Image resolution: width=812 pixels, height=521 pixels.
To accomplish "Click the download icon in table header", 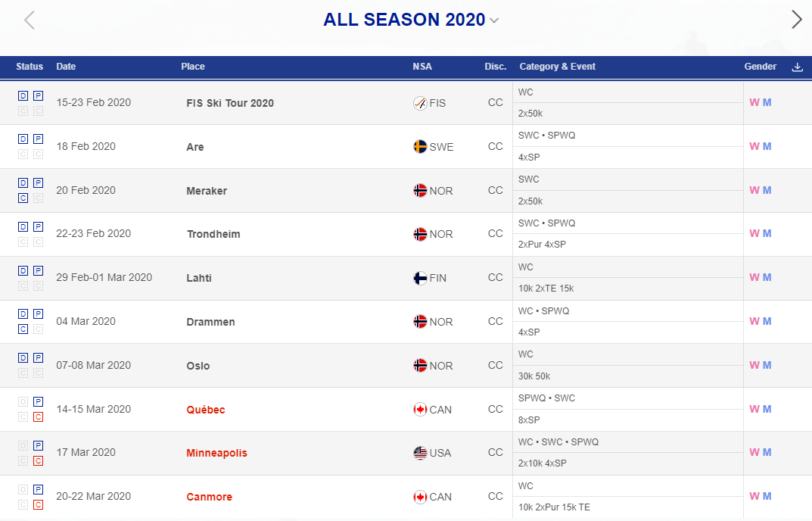I will tap(798, 67).
